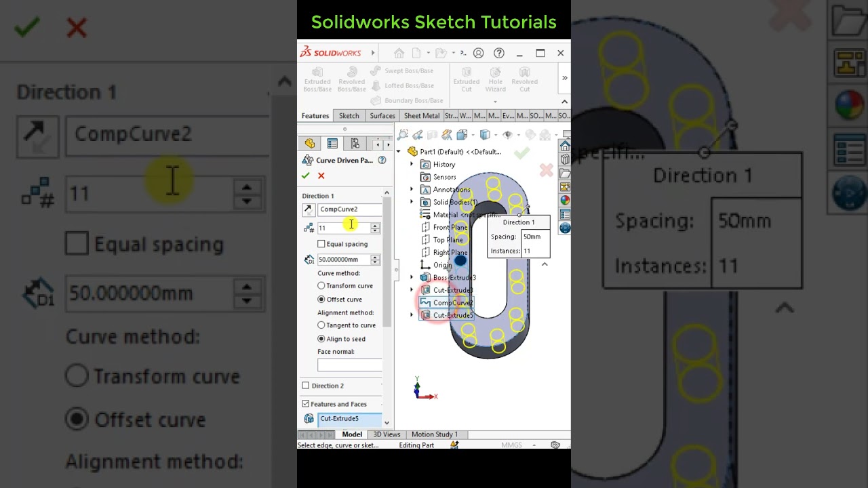
Task: Click the Reverse Direction arrow icon
Action: point(309,209)
